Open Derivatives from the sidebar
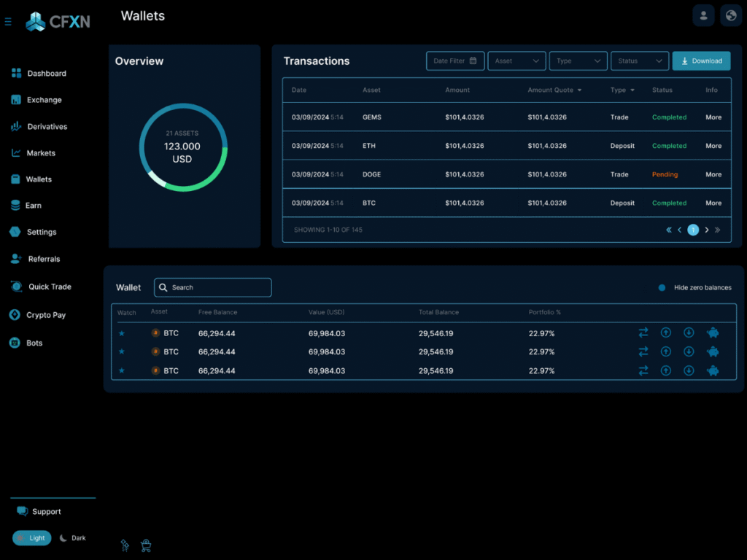The height and width of the screenshot is (560, 747). pos(47,127)
